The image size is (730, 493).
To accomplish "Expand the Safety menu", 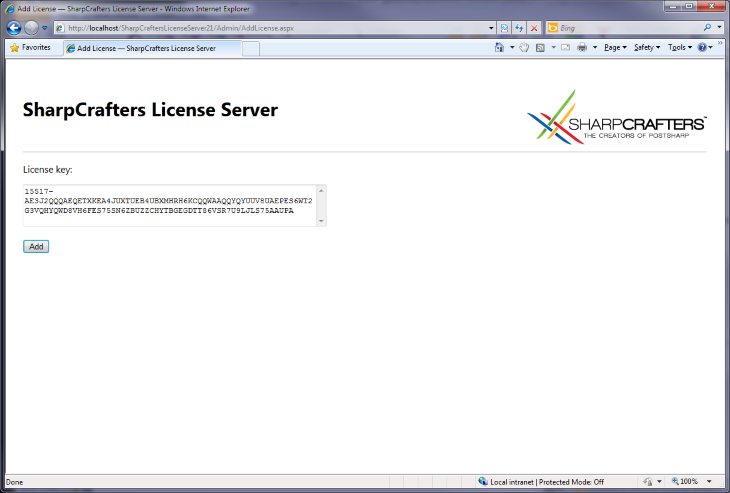I will pyautogui.click(x=646, y=47).
